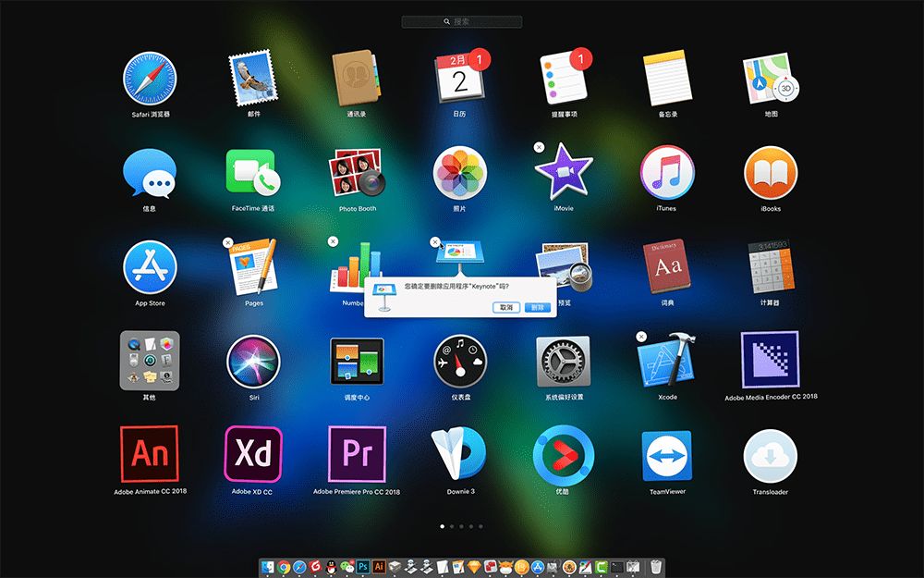Go to the third Launchpad page dot
924x578 pixels.
461,526
